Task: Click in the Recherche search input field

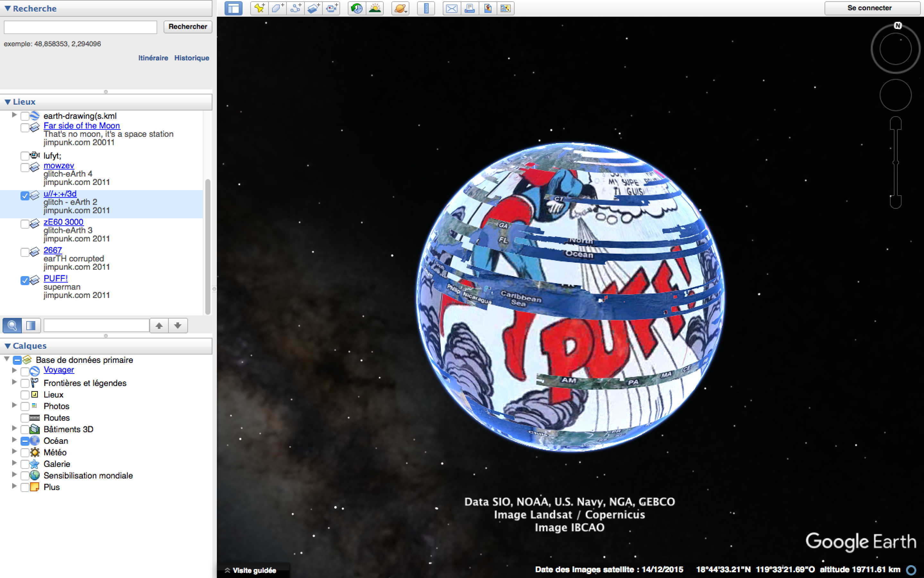Action: [x=81, y=27]
